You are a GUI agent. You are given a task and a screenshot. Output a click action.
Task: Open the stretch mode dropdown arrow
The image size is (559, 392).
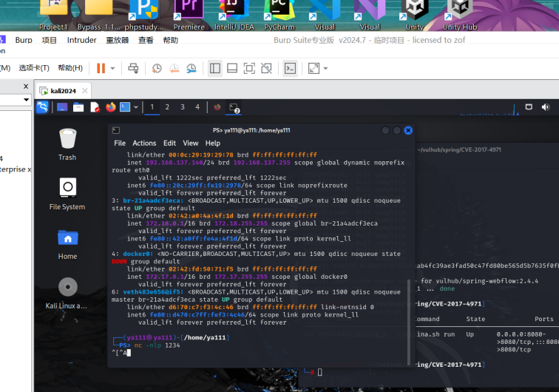pyautogui.click(x=325, y=68)
